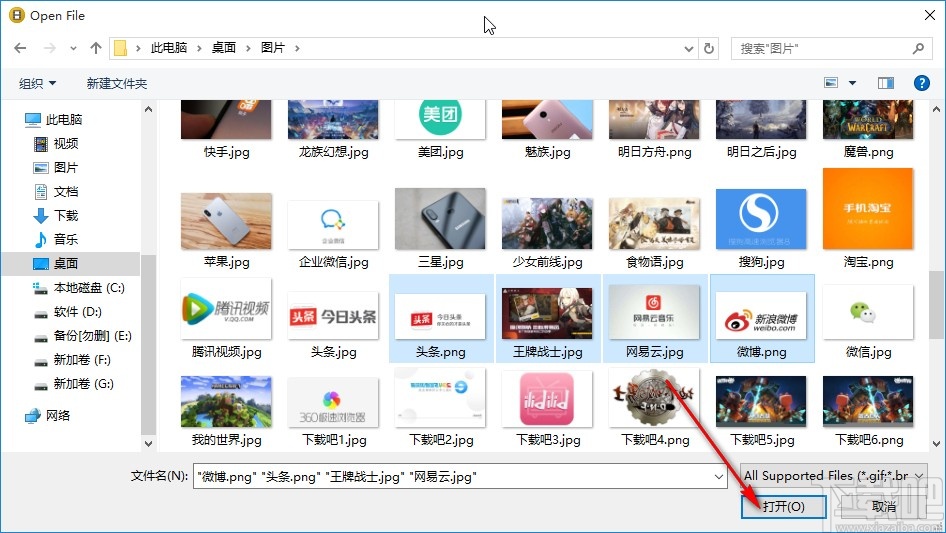Click the 打开(O) button
Image resolution: width=946 pixels, height=533 pixels.
point(784,506)
